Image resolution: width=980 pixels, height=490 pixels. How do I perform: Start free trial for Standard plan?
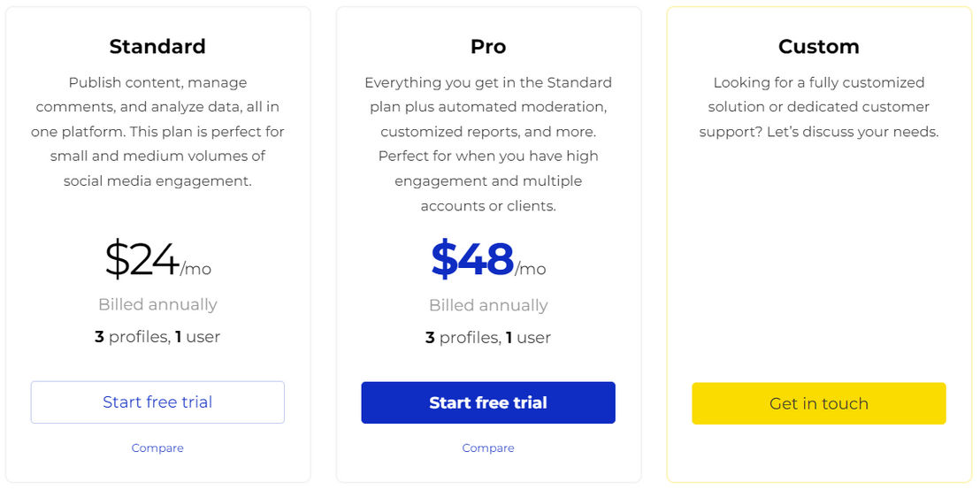pos(157,402)
